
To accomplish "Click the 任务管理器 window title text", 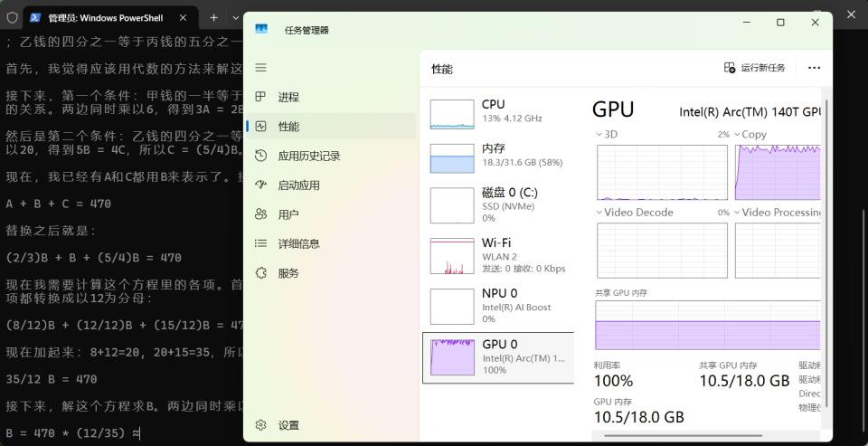I will tap(307, 30).
